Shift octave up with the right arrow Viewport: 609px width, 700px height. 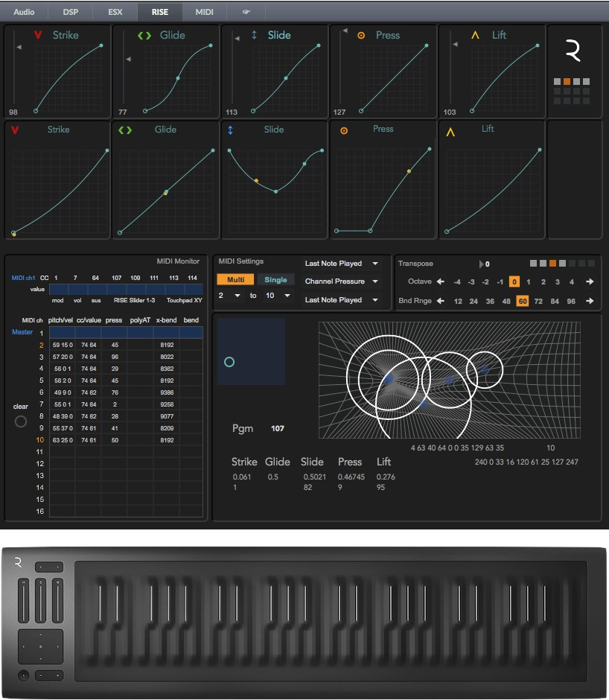point(590,282)
